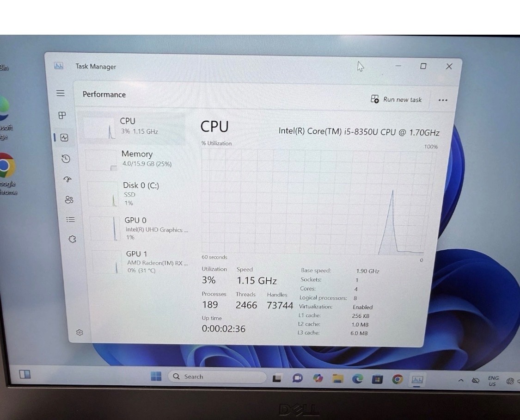This screenshot has width=520, height=420.
Task: Open the chat app on taskbar
Action: [x=298, y=378]
